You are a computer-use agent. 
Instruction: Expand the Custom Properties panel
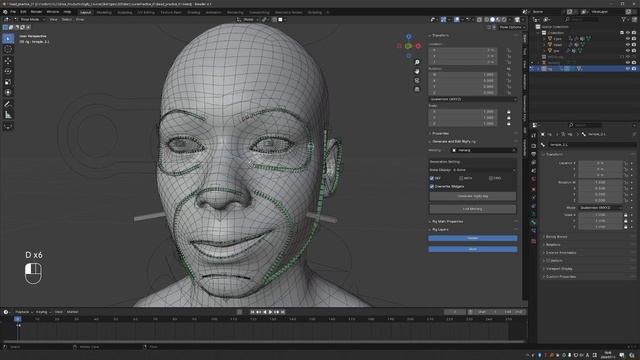click(561, 277)
